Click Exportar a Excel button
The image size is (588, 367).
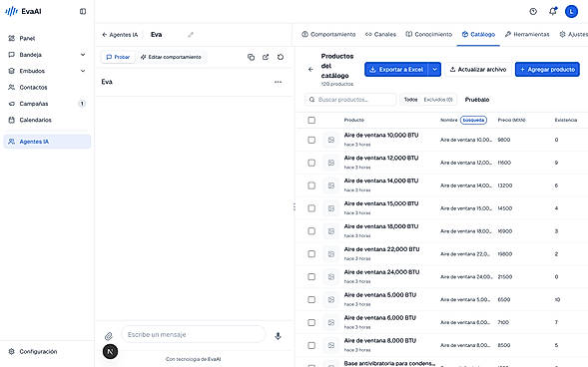pyautogui.click(x=396, y=69)
